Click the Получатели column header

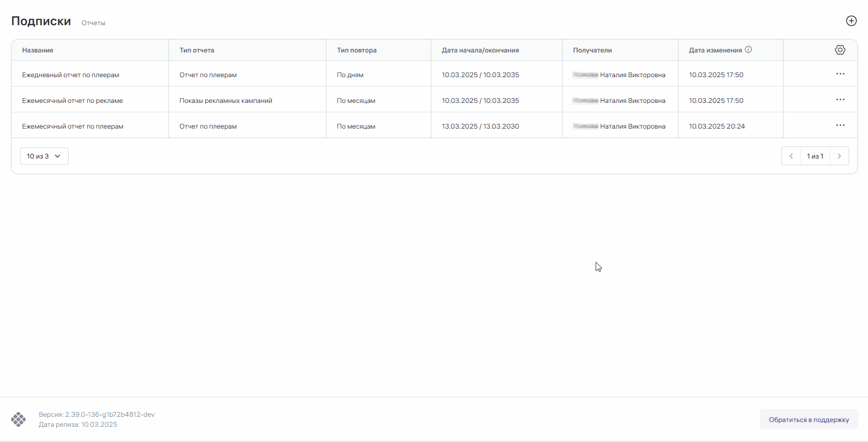coord(592,50)
